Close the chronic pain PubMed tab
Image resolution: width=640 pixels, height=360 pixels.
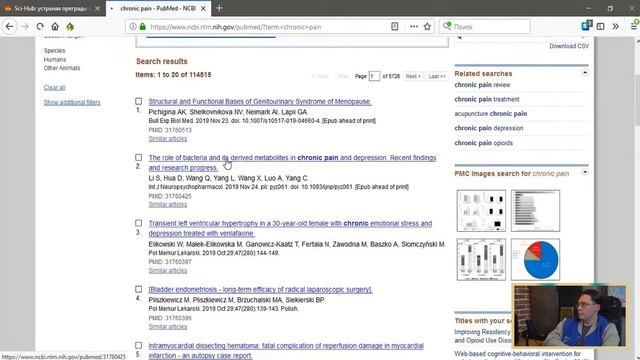click(203, 8)
